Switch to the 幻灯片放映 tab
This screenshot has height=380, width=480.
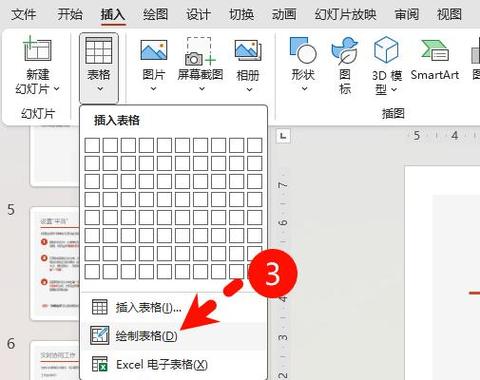[345, 15]
